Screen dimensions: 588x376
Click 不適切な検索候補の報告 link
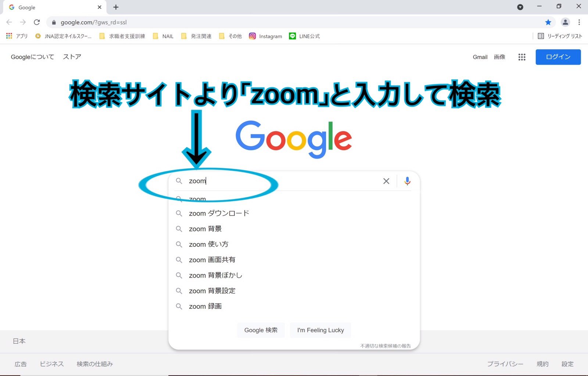click(x=386, y=346)
